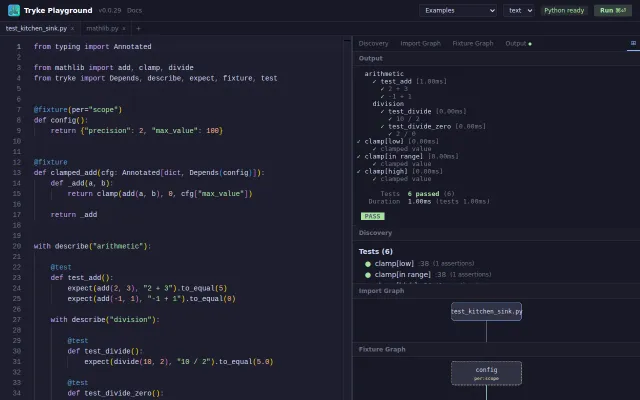The image size is (640, 400).
Task: Click test_divide result line in output
Action: tap(423, 111)
